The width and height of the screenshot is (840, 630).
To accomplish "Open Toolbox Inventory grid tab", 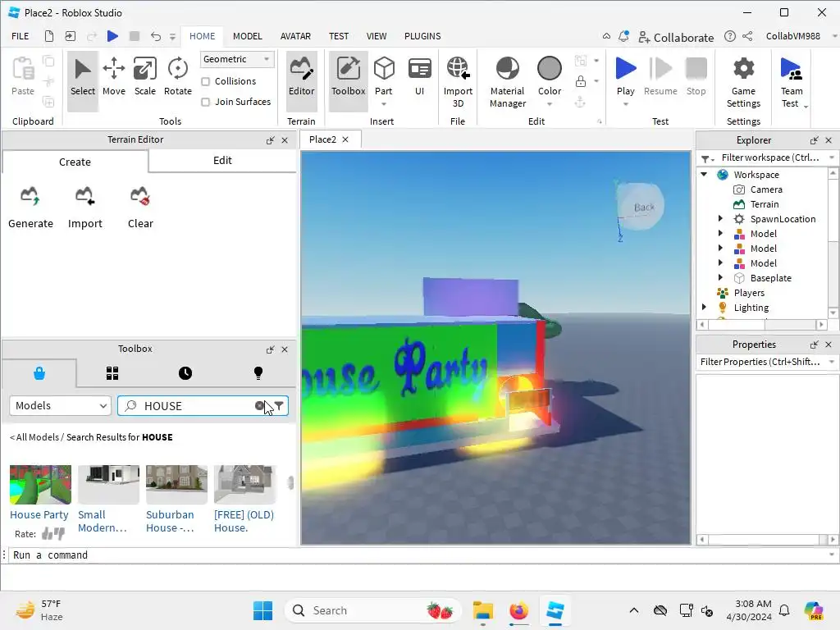I will click(112, 373).
